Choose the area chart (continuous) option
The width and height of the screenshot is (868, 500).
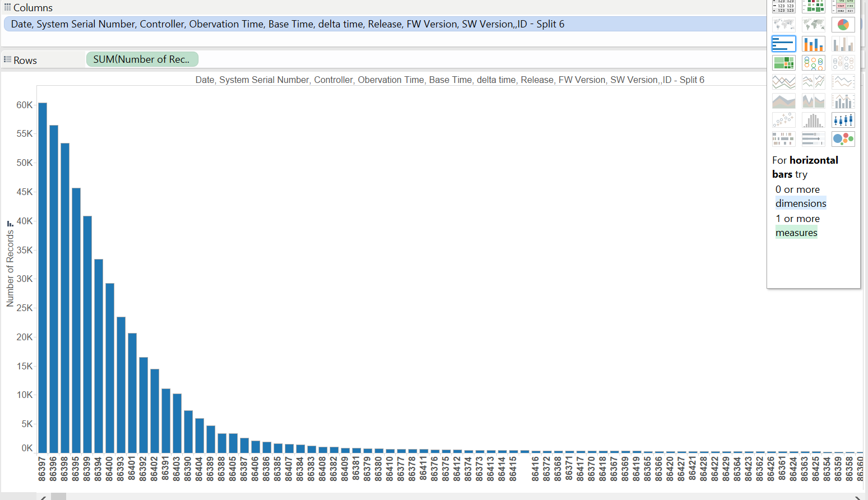click(x=783, y=101)
